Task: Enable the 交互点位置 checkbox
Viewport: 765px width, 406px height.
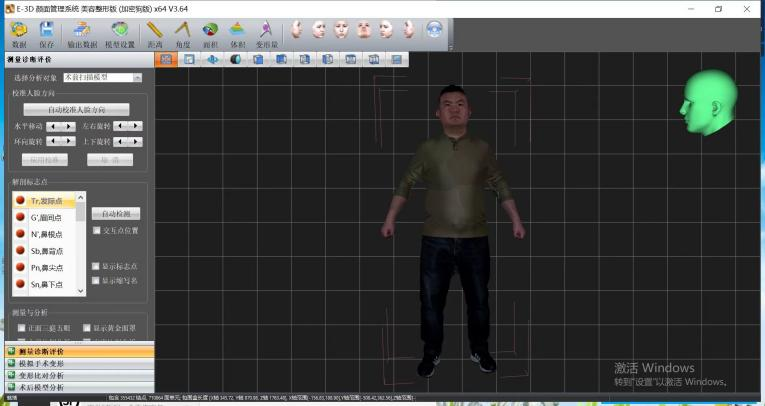Action: [97, 230]
